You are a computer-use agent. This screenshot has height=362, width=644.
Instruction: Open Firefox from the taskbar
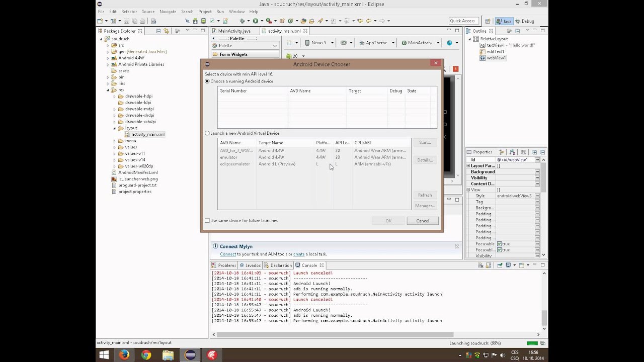[x=124, y=355]
